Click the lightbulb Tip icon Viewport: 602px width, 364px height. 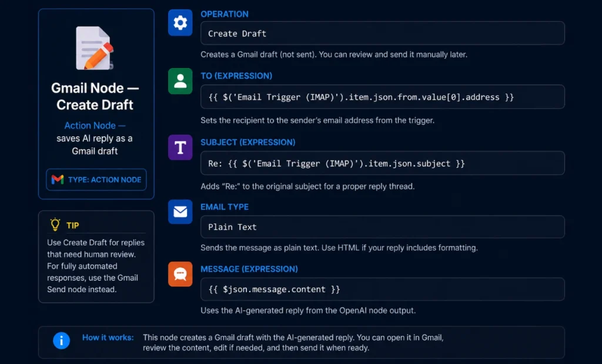pyautogui.click(x=55, y=225)
